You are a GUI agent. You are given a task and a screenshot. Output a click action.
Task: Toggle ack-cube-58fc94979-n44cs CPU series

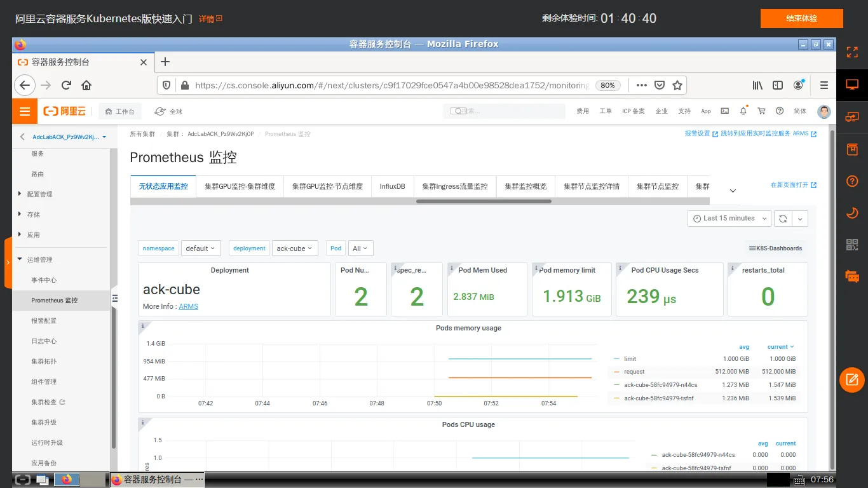[x=698, y=455]
